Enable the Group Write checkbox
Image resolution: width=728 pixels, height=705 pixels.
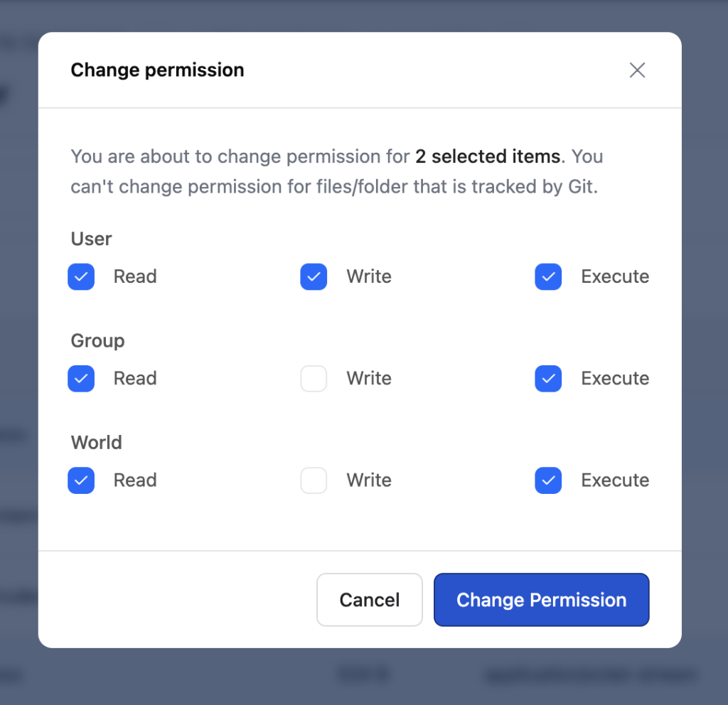click(314, 379)
